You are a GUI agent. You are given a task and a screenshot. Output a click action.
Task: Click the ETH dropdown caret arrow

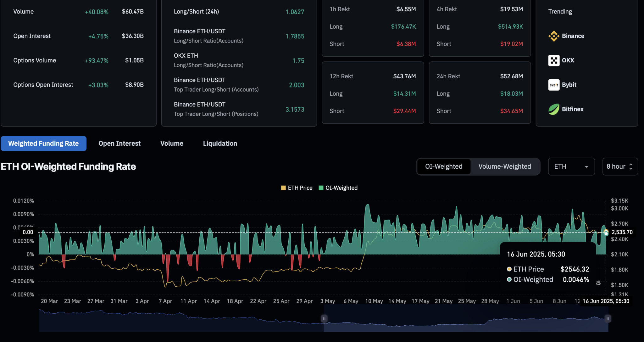[x=586, y=167]
